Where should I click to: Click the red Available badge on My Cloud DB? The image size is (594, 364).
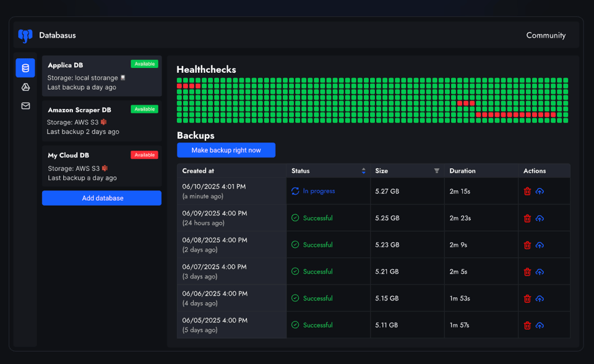[144, 154]
